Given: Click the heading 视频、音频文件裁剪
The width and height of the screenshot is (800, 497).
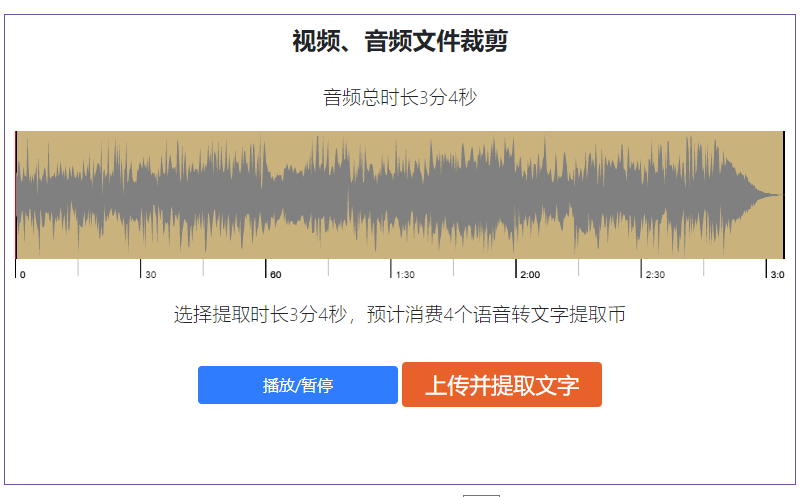Looking at the screenshot, I should pyautogui.click(x=400, y=41).
